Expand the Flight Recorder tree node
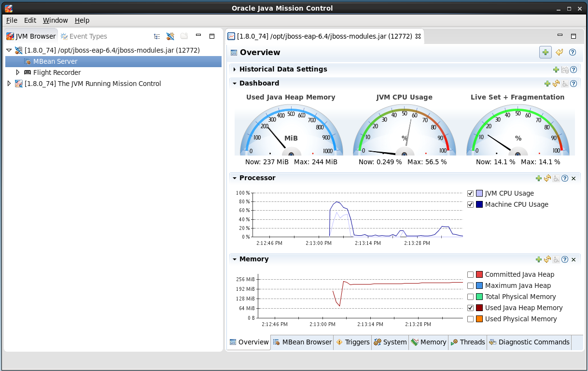 18,72
